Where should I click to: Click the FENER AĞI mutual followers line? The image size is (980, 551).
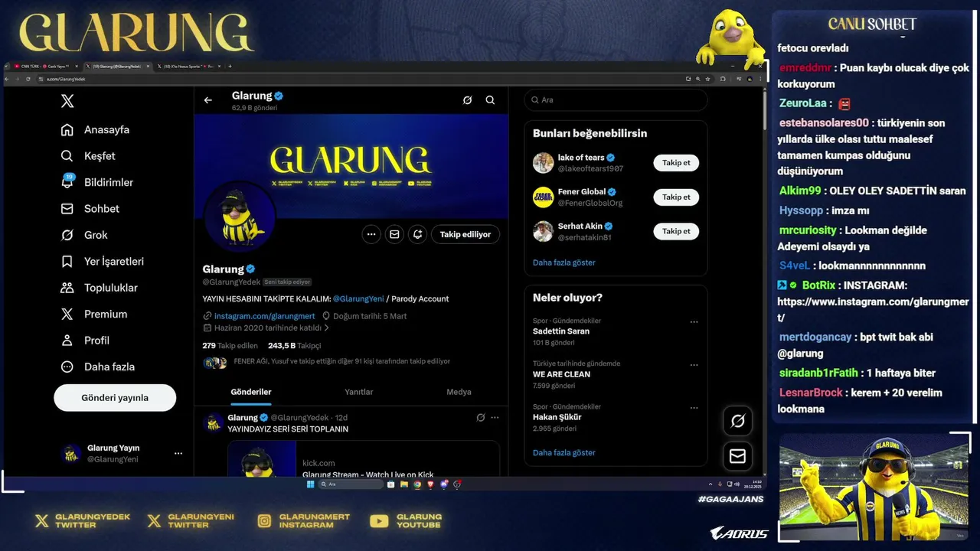coord(341,361)
